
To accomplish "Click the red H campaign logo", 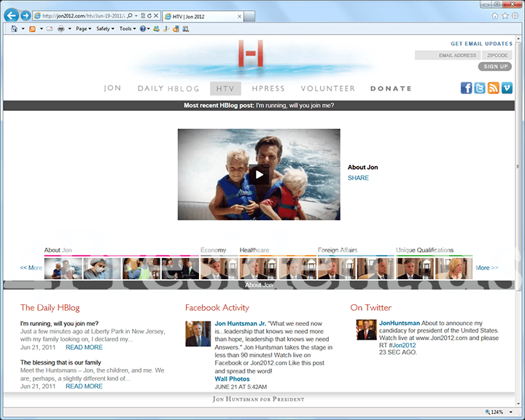I will tap(250, 53).
